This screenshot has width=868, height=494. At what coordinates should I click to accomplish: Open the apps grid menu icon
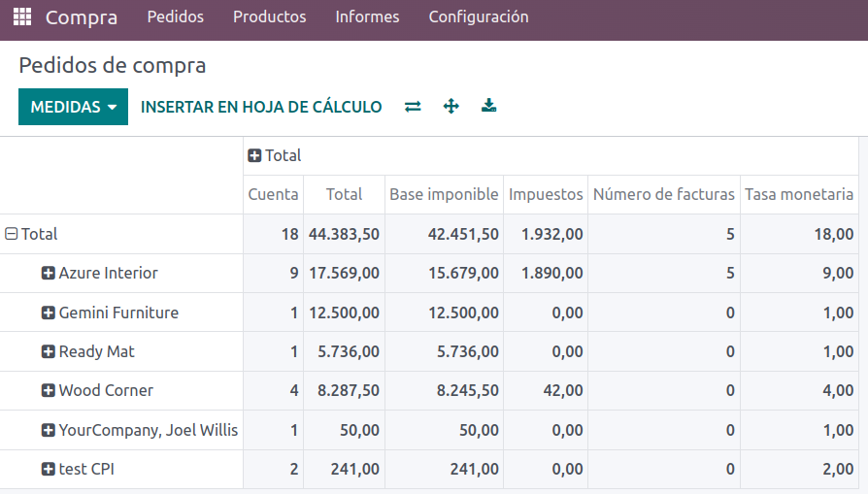[22, 16]
